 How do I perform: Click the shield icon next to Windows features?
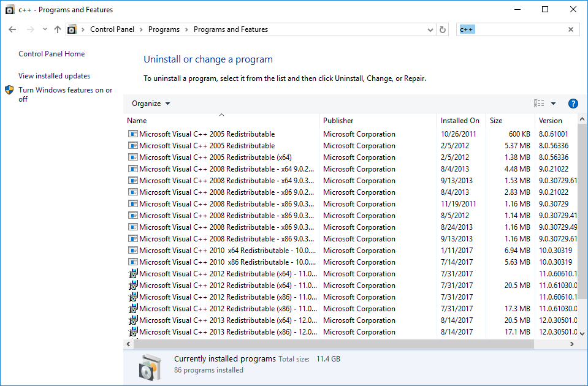pos(9,90)
